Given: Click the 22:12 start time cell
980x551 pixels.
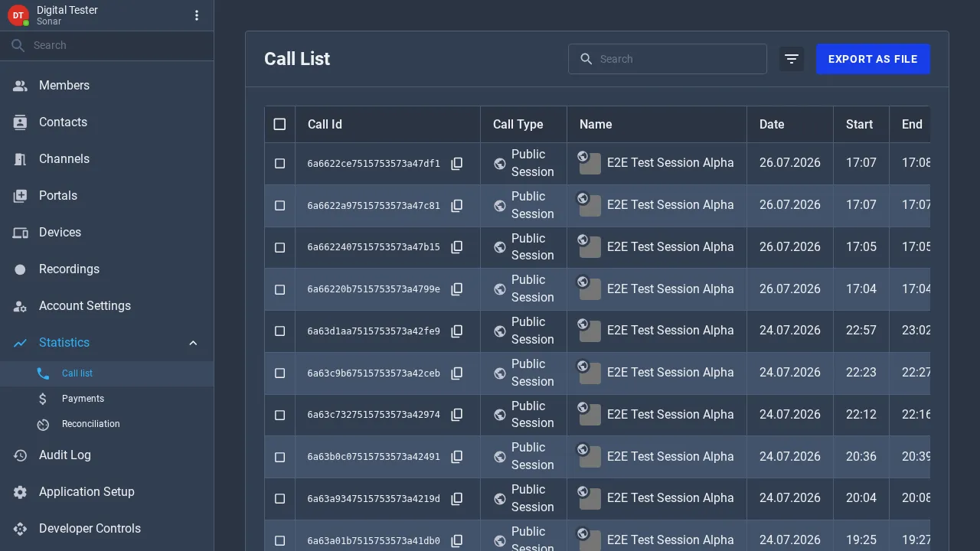Looking at the screenshot, I should (x=861, y=415).
